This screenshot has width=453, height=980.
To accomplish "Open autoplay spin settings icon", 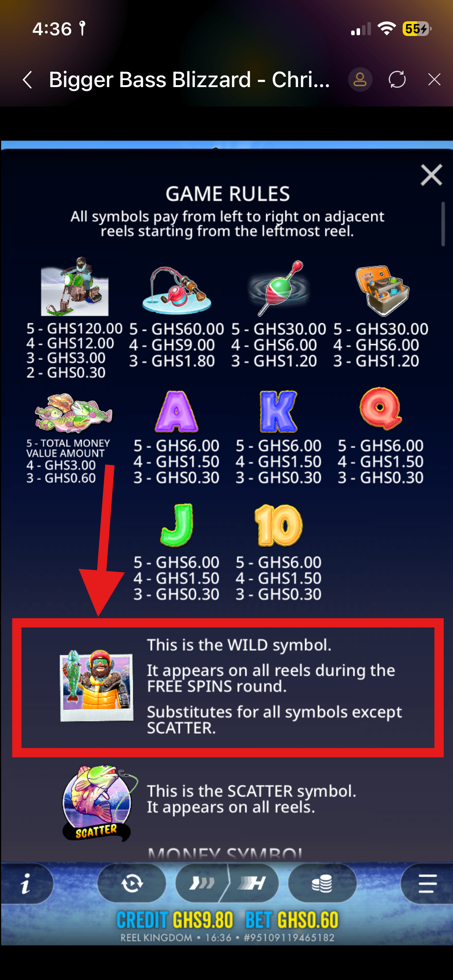I will pos(132,884).
